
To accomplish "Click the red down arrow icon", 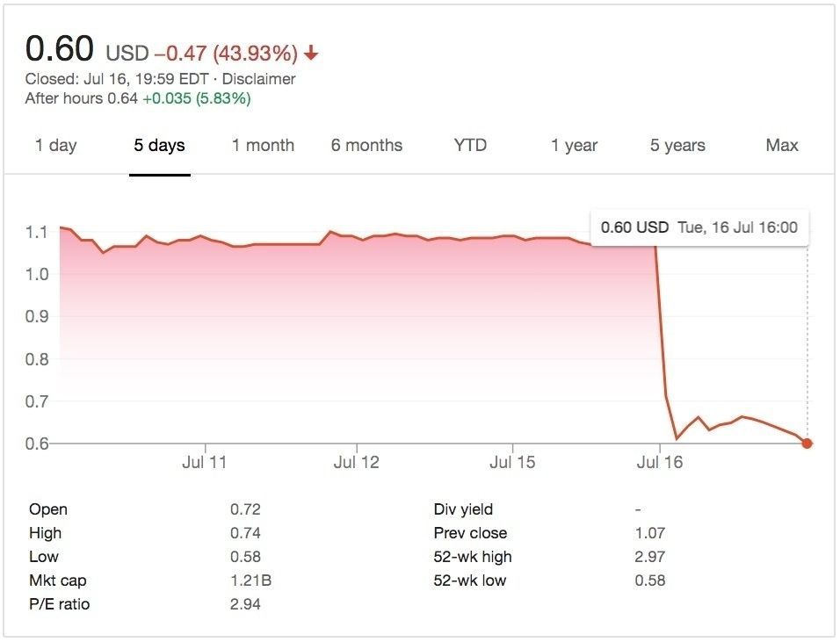I will point(311,54).
